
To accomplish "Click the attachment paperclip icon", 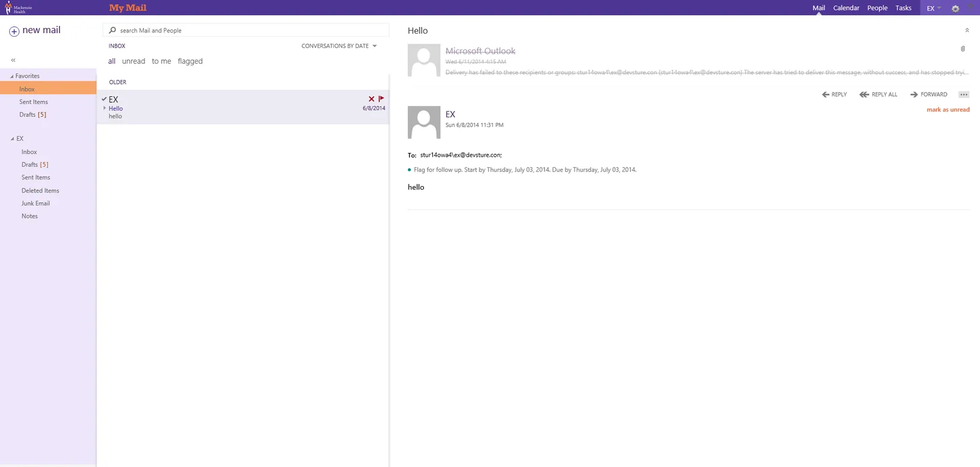I will pyautogui.click(x=963, y=49).
